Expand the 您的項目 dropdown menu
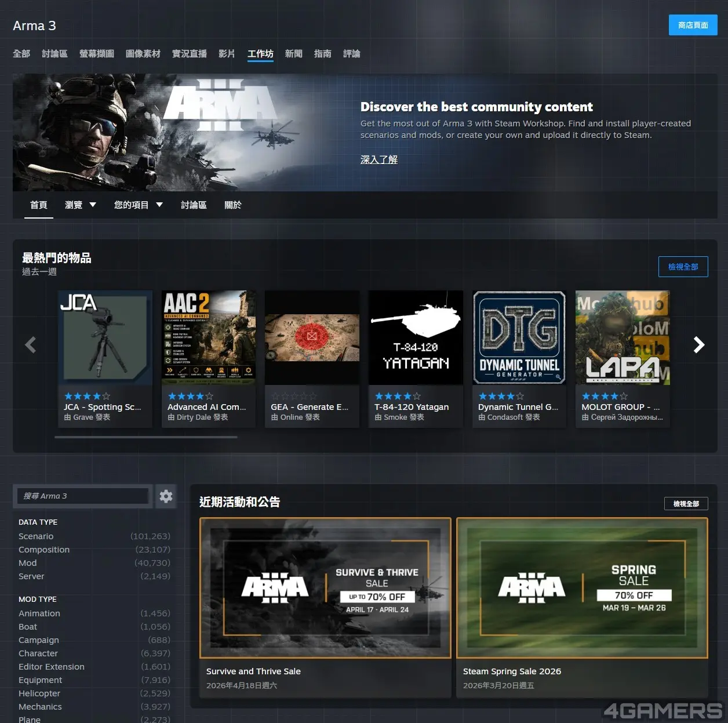The width and height of the screenshot is (728, 723). pos(139,205)
